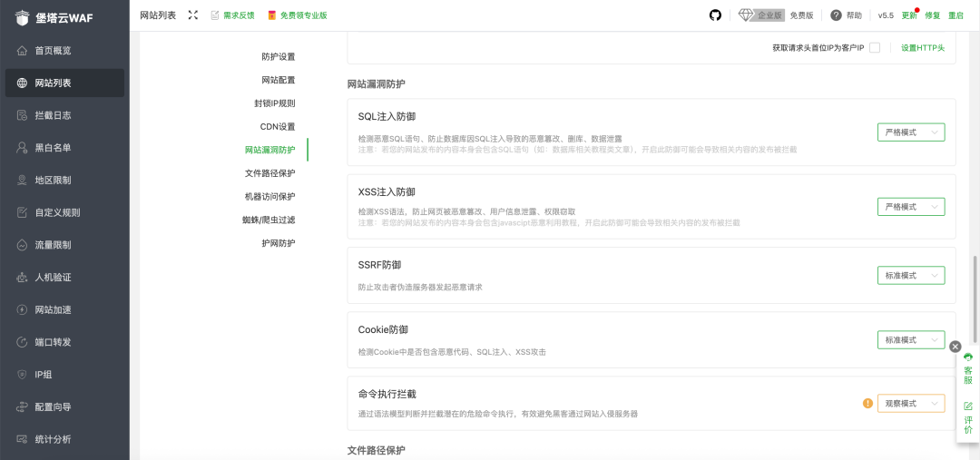980x460 pixels.
Task: Open the 评价 feedback widget
Action: click(968, 417)
